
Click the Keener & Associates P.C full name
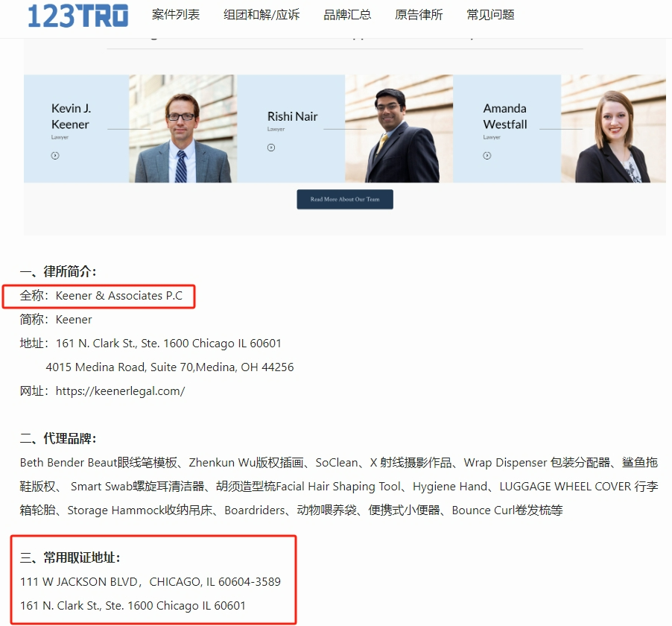[x=119, y=296]
